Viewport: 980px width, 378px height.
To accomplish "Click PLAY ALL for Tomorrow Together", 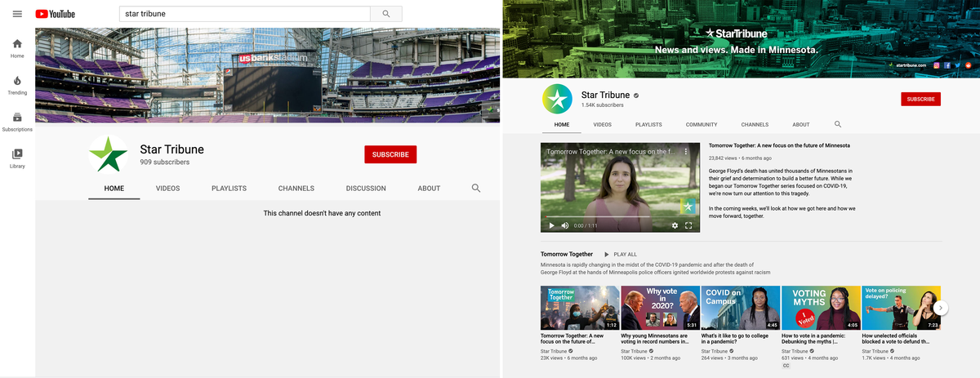I will (620, 254).
